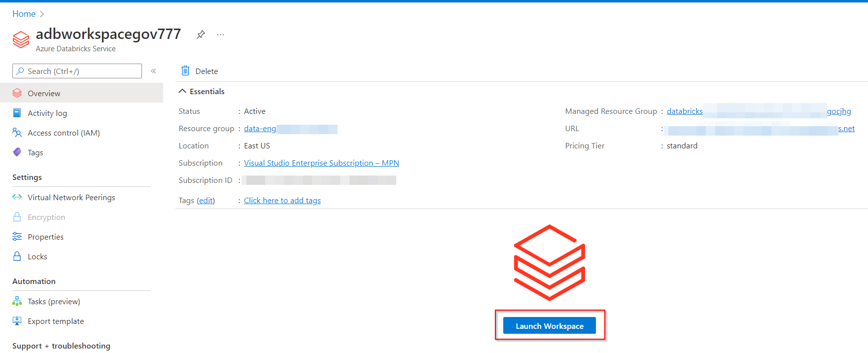Click the Home breadcrumb link
Image resolution: width=868 pixels, height=353 pixels.
(x=24, y=14)
